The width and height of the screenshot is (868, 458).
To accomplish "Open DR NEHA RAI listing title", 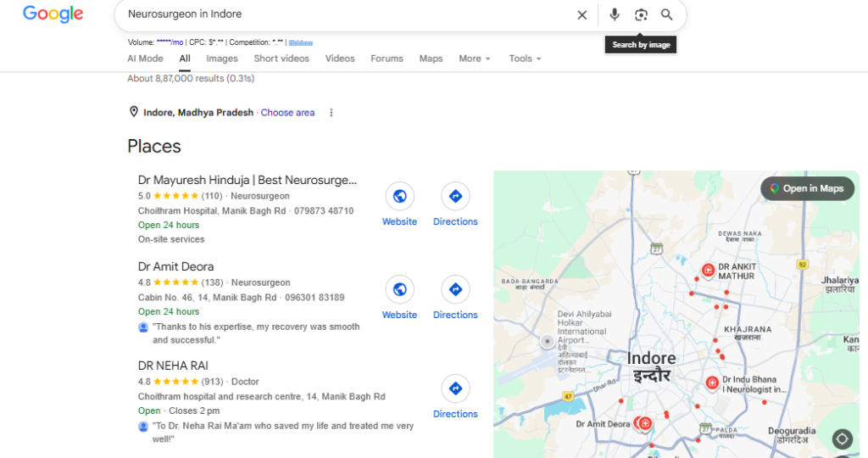I will tap(173, 366).
